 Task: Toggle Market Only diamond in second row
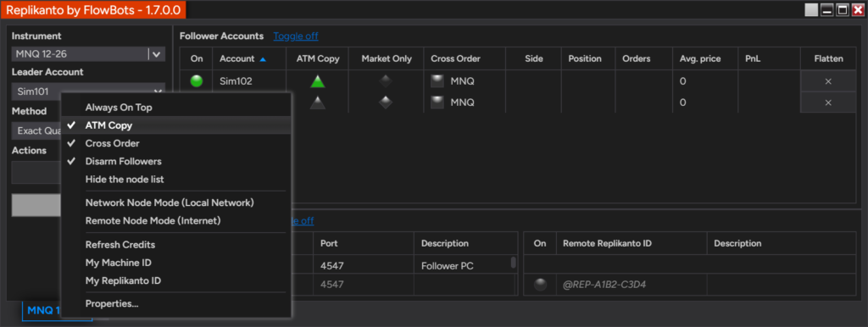coord(386,103)
